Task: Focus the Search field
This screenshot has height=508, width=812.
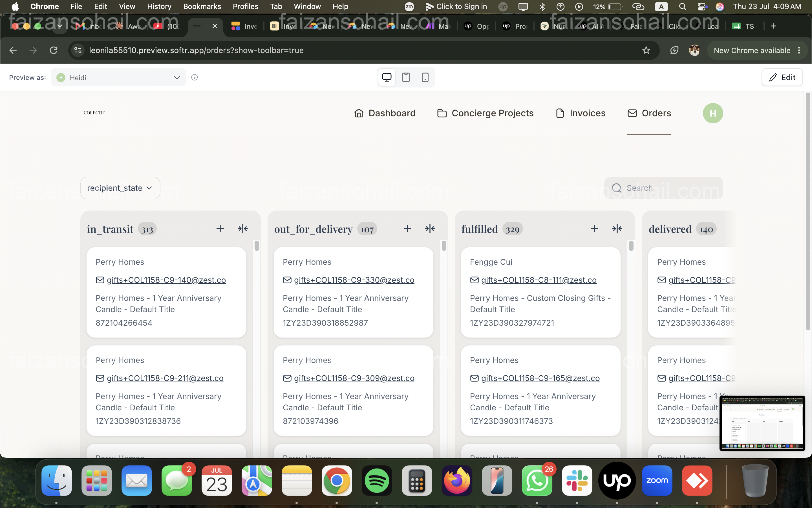Action: [663, 188]
